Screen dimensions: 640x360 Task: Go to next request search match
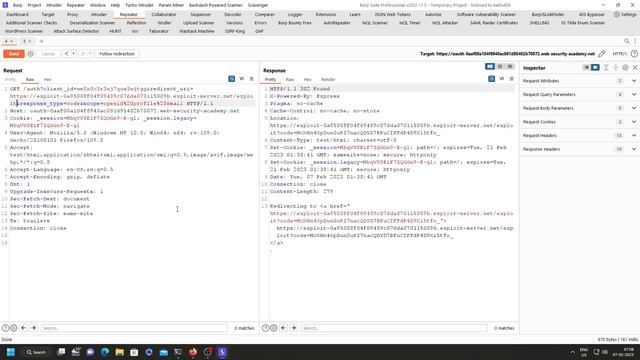33,328
